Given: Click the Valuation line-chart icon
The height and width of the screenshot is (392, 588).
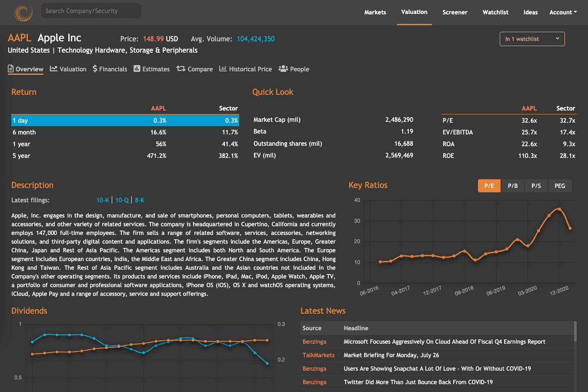Looking at the screenshot, I should (x=54, y=69).
